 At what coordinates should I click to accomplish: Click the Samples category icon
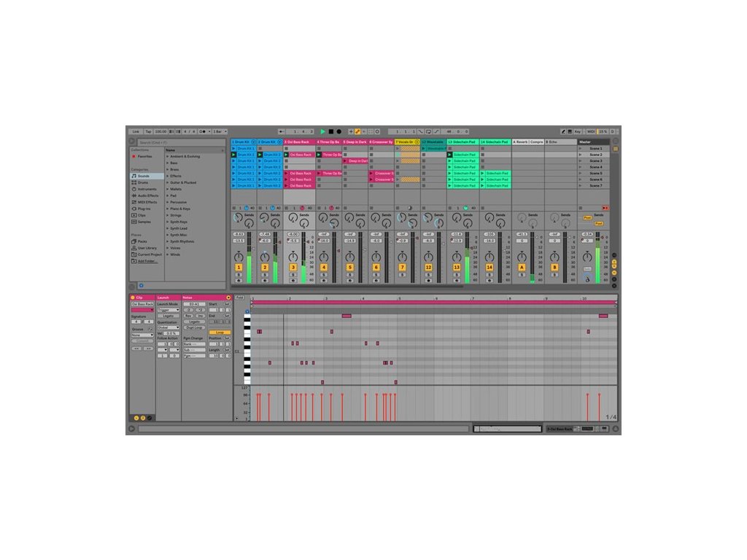[134, 222]
